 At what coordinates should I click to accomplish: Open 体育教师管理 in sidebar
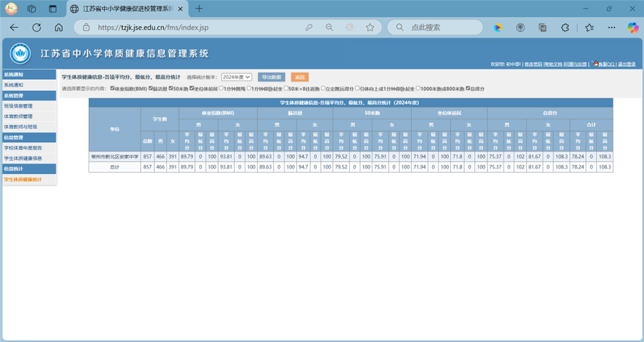click(x=30, y=116)
